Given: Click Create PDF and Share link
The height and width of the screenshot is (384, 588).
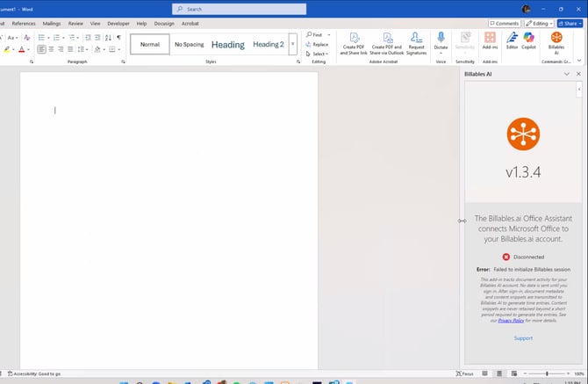Looking at the screenshot, I should (354, 43).
